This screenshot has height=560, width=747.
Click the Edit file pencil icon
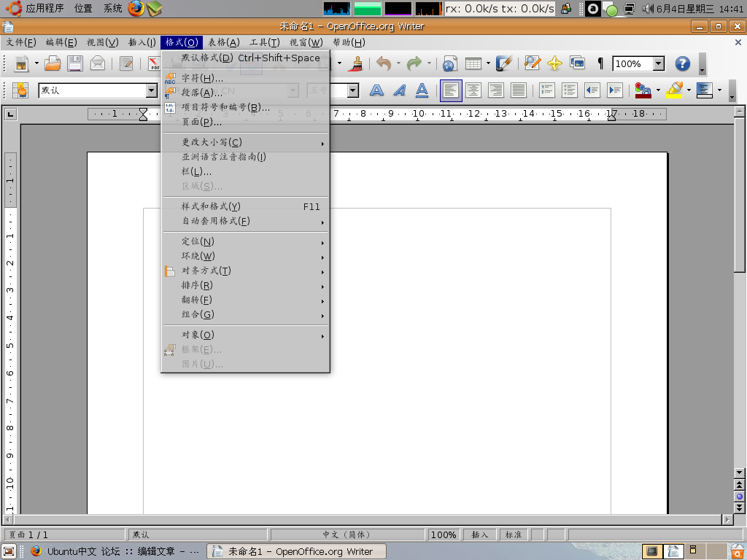(125, 63)
